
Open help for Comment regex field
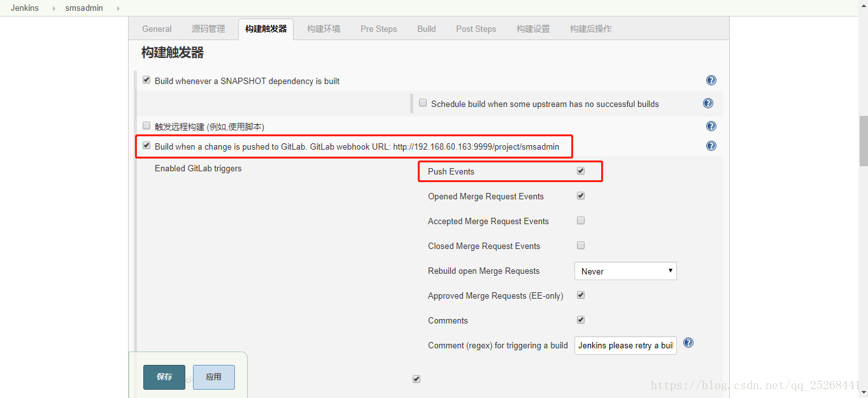click(688, 343)
